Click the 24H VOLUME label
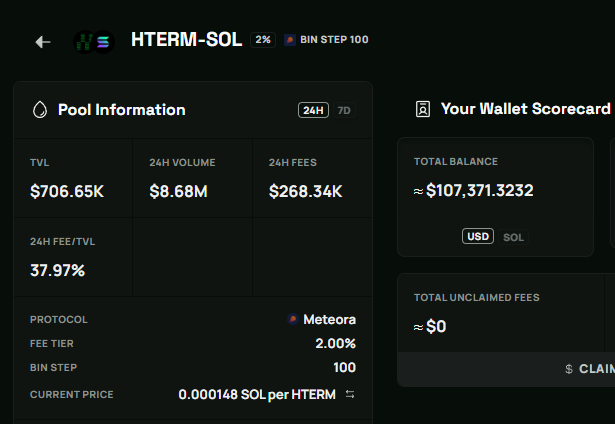This screenshot has height=424, width=615. pos(182,162)
